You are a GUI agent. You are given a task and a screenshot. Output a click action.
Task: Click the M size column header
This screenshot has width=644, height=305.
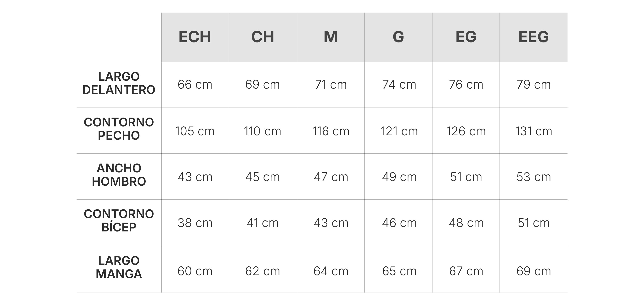point(330,37)
